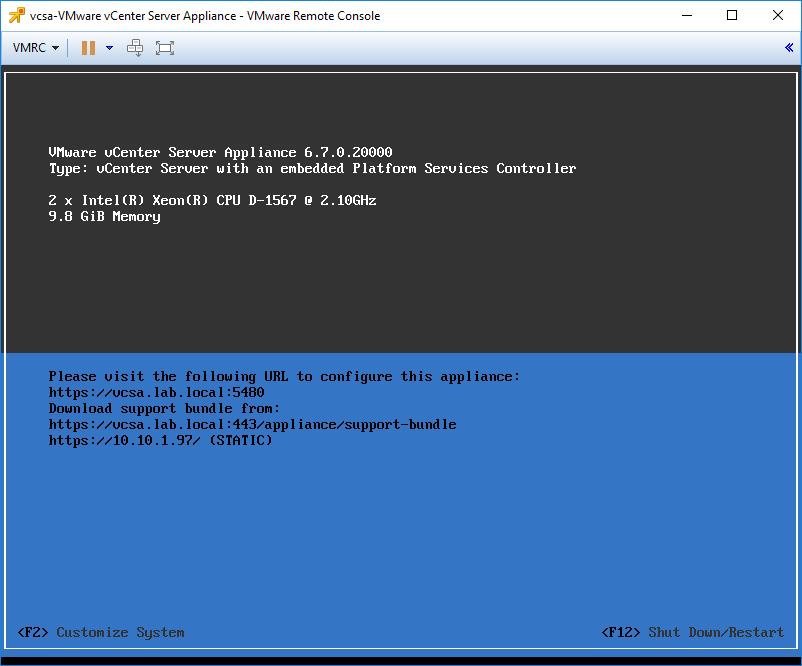Screen dimensions: 802x666
Task: Click the VMware Remote Console title icon
Action: [16, 16]
